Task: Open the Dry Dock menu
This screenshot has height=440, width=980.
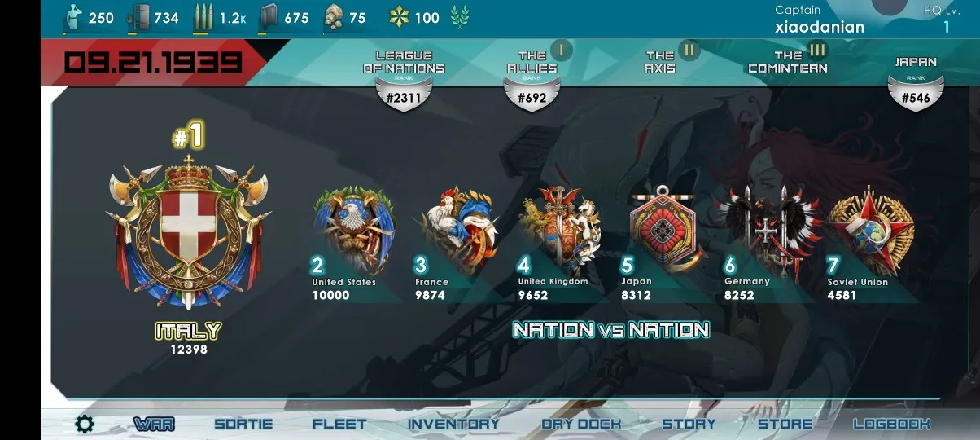Action: click(581, 424)
